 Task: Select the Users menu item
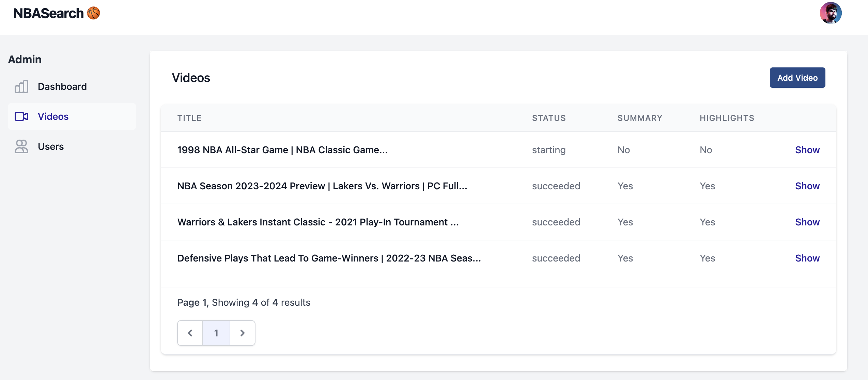click(51, 146)
